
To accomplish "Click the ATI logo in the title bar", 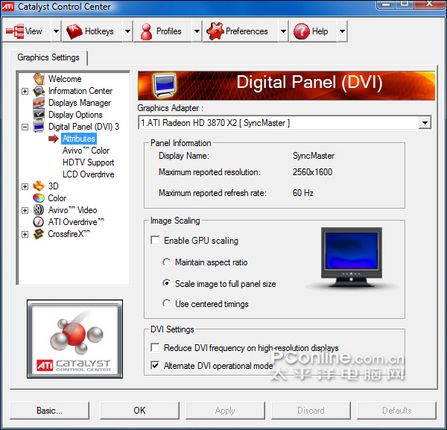I will [8, 6].
